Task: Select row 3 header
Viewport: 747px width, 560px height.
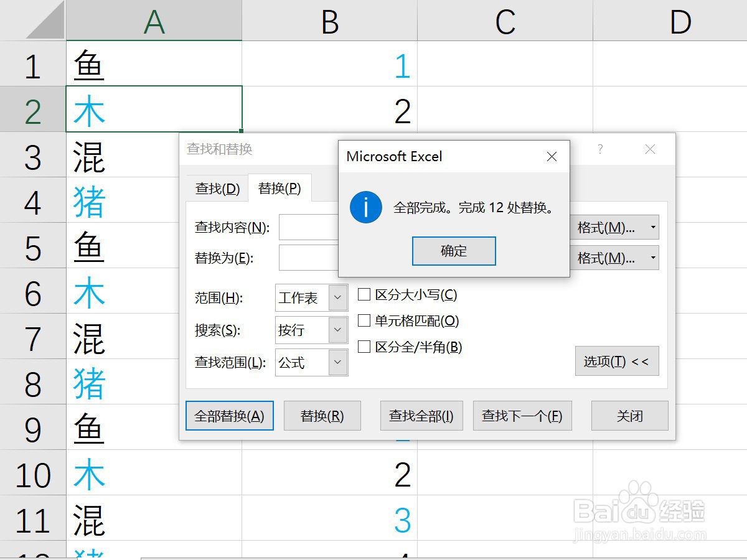Action: pyautogui.click(x=32, y=155)
